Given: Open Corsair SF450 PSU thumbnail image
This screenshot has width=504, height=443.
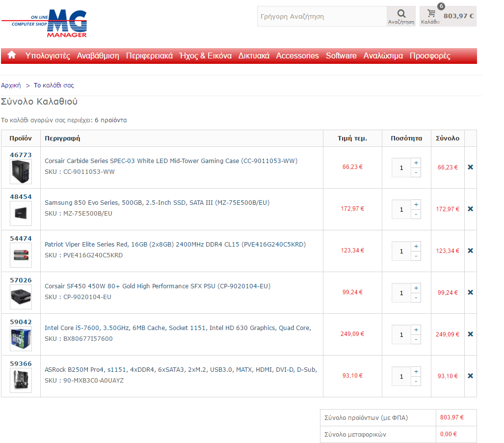Looking at the screenshot, I should coord(21,297).
